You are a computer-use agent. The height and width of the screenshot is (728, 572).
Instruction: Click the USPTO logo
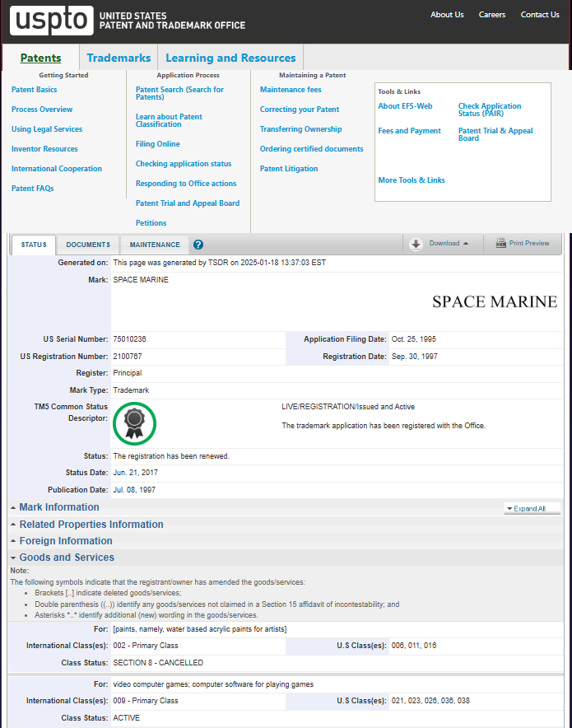pos(52,21)
